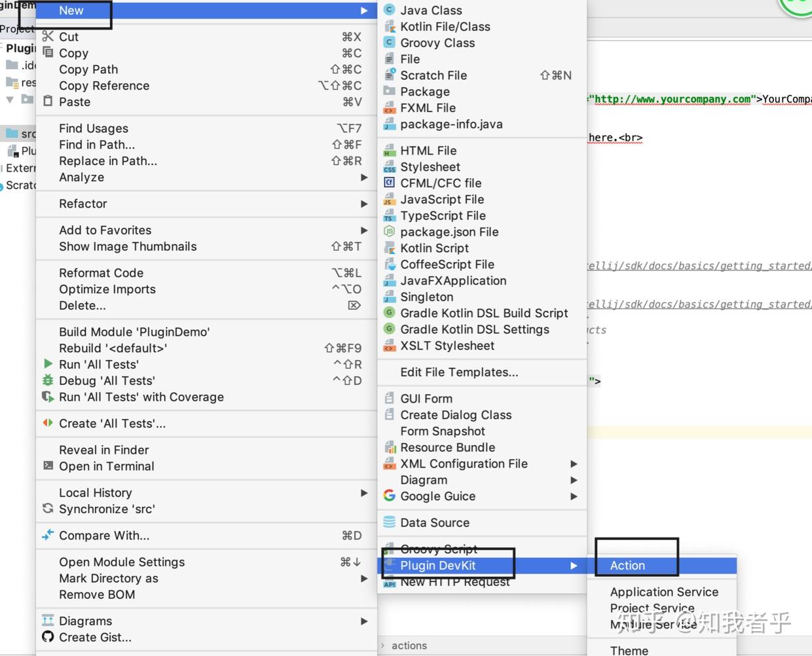The image size is (812, 656).
Task: Click the JavaScript File icon
Action: 389,199
